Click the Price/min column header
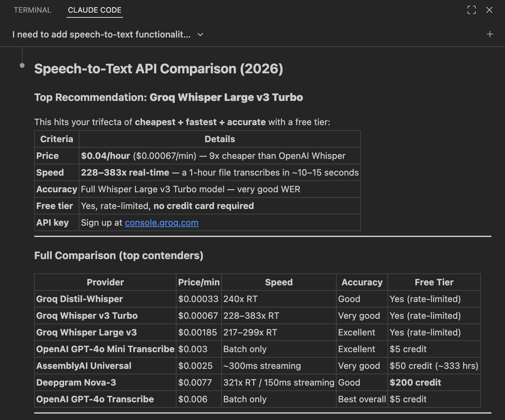Image resolution: width=505 pixels, height=420 pixels. pos(199,282)
